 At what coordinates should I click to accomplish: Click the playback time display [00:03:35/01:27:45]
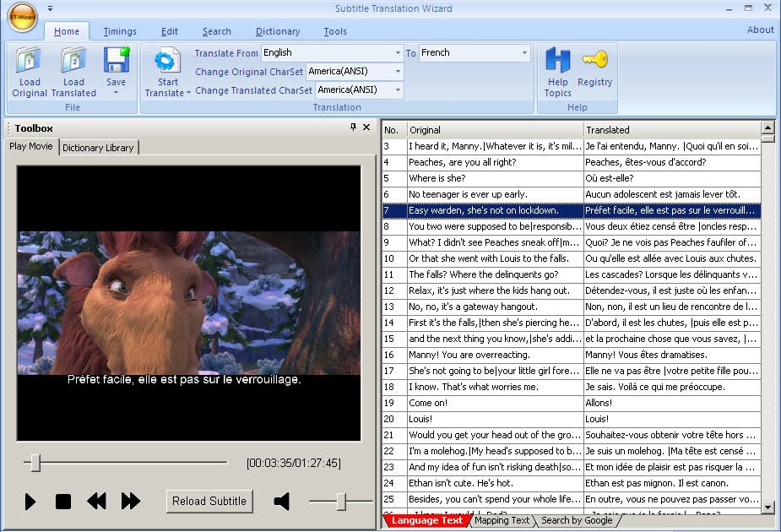pos(293,464)
